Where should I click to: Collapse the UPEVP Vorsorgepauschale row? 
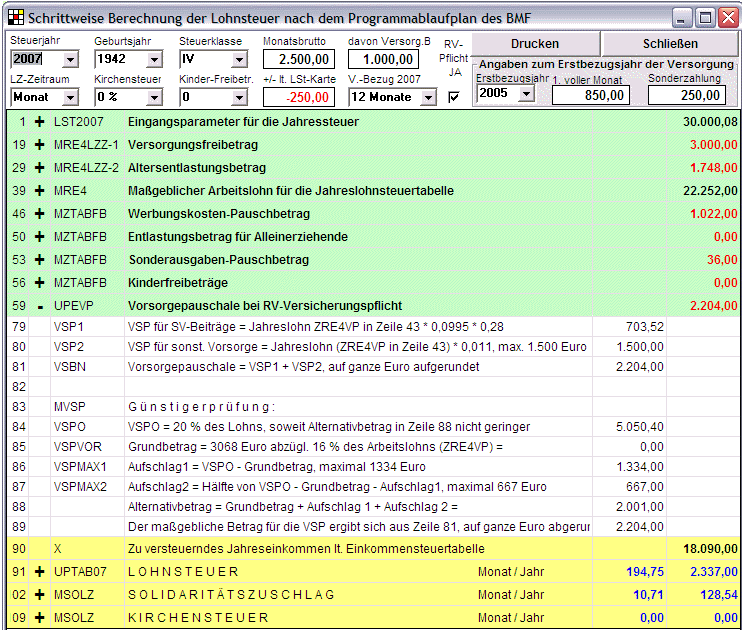40,305
